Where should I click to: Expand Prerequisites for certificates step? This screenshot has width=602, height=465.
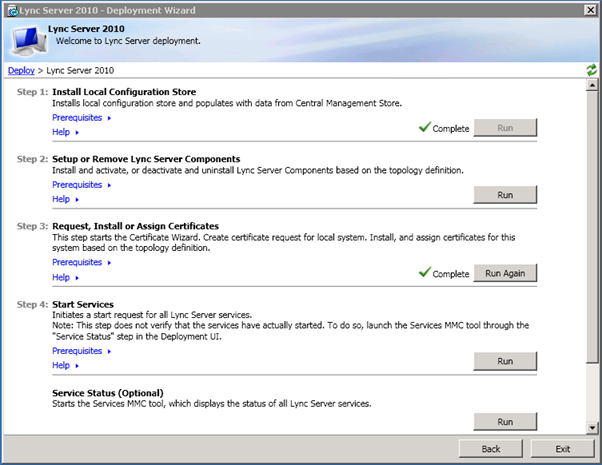(x=80, y=263)
